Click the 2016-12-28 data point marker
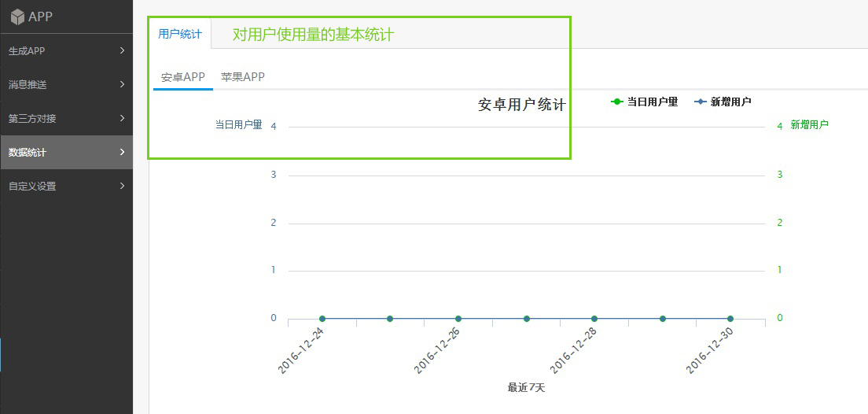 pyautogui.click(x=594, y=319)
